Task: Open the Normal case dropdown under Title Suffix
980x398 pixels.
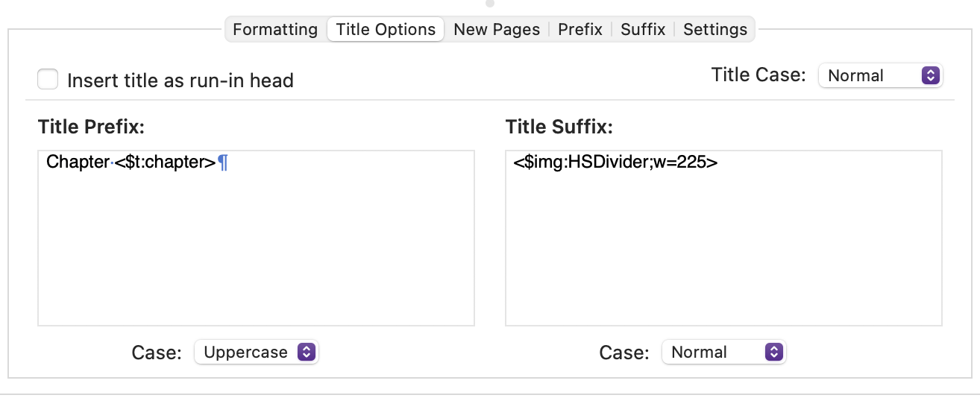Action: coord(723,352)
